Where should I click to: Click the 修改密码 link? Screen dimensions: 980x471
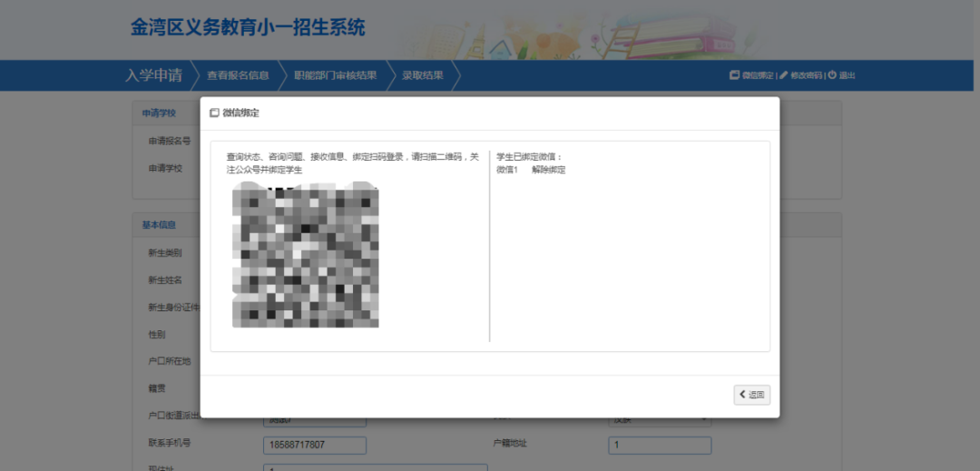point(806,75)
